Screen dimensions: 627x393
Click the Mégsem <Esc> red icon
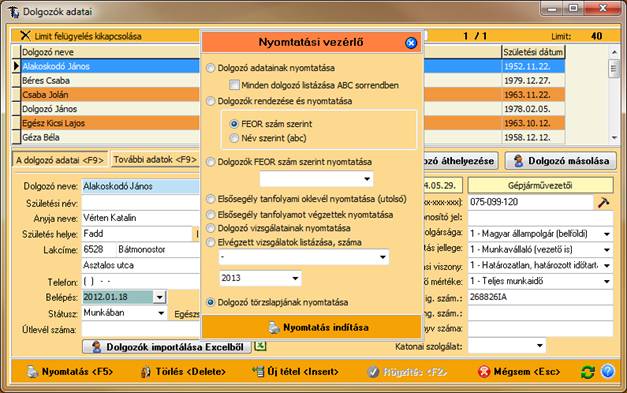point(484,372)
